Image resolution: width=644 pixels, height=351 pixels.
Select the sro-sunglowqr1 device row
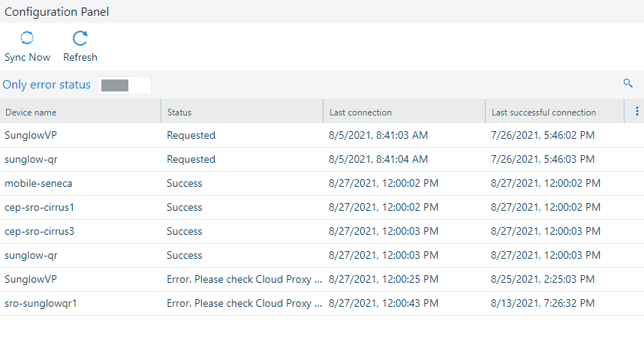[x=41, y=303]
